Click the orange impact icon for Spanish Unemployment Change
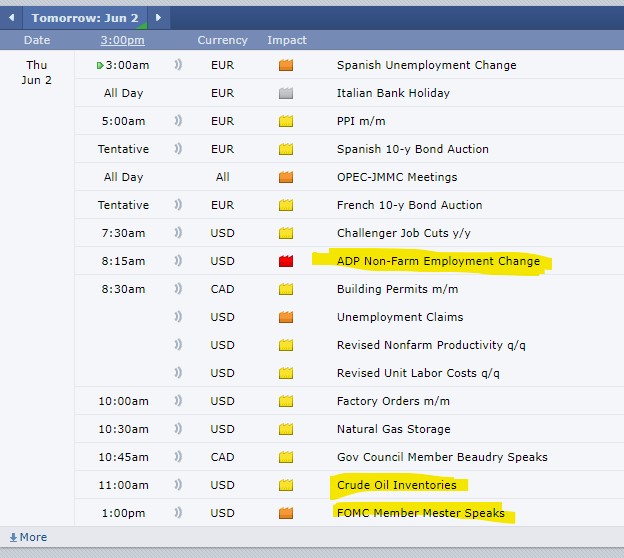The width and height of the screenshot is (624, 558). pos(286,65)
